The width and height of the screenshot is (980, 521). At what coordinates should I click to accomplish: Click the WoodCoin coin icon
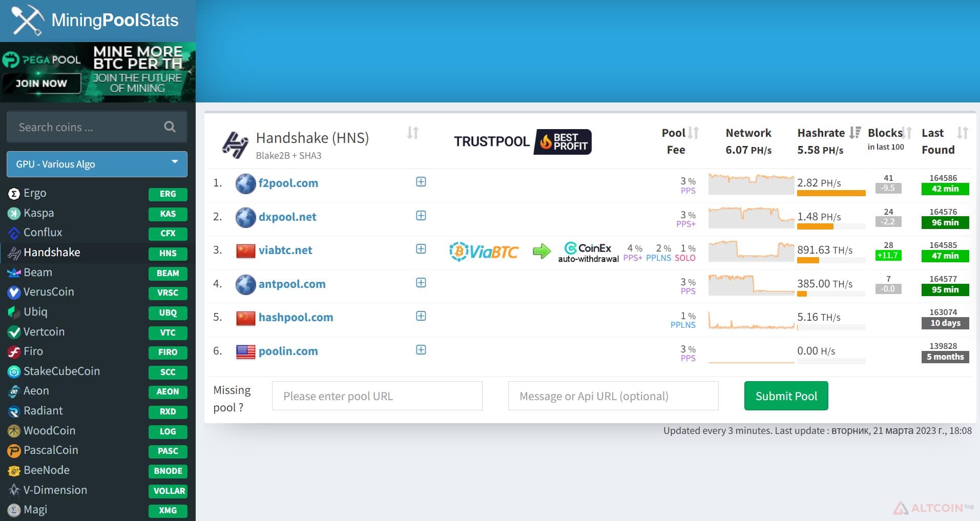pyautogui.click(x=14, y=431)
